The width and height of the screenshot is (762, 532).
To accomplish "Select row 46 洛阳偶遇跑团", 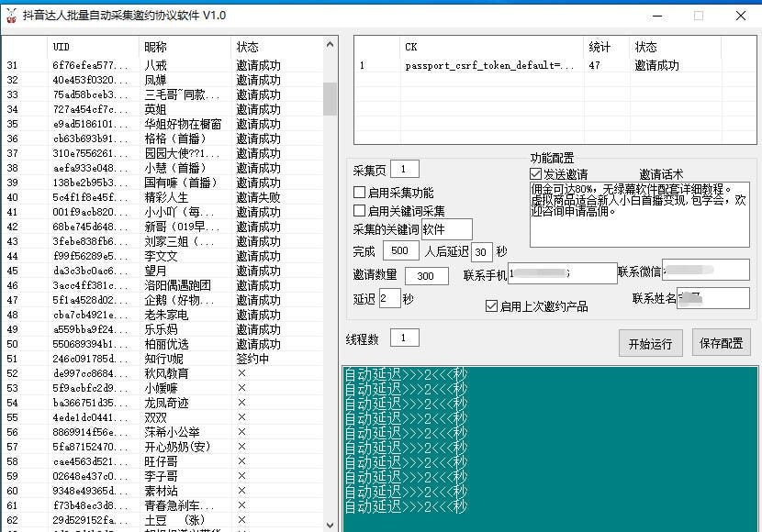I will pyautogui.click(x=177, y=285).
